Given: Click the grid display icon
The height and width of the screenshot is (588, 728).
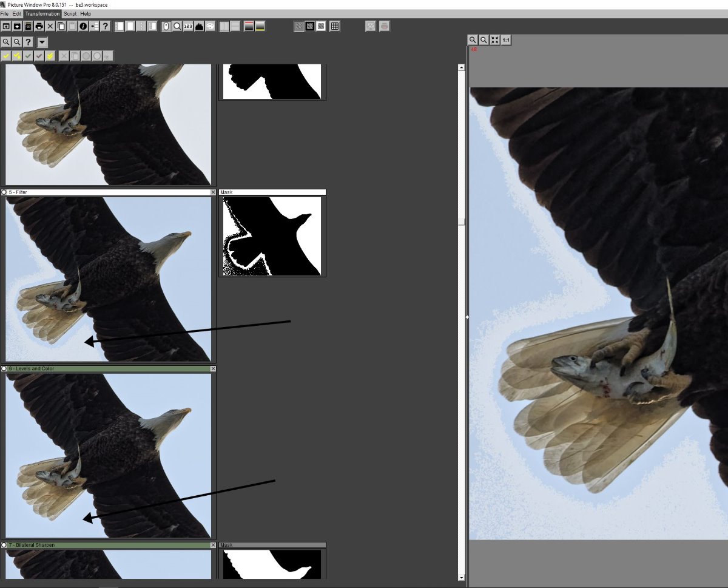Looking at the screenshot, I should [x=334, y=26].
